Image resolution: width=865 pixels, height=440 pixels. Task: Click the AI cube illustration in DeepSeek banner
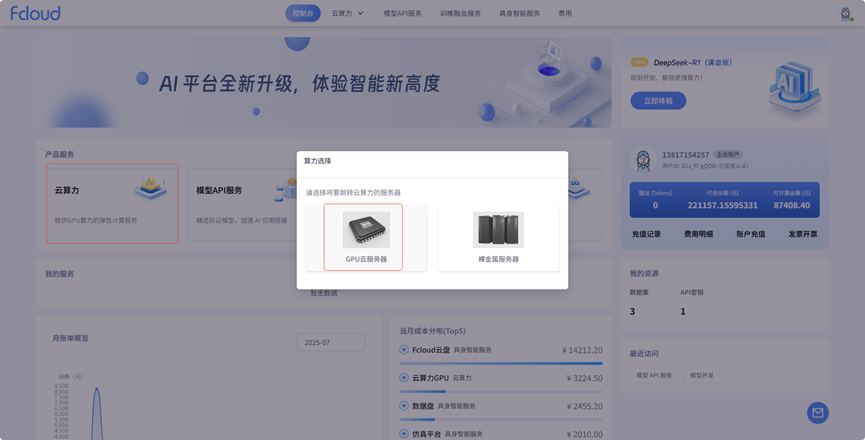(x=793, y=86)
